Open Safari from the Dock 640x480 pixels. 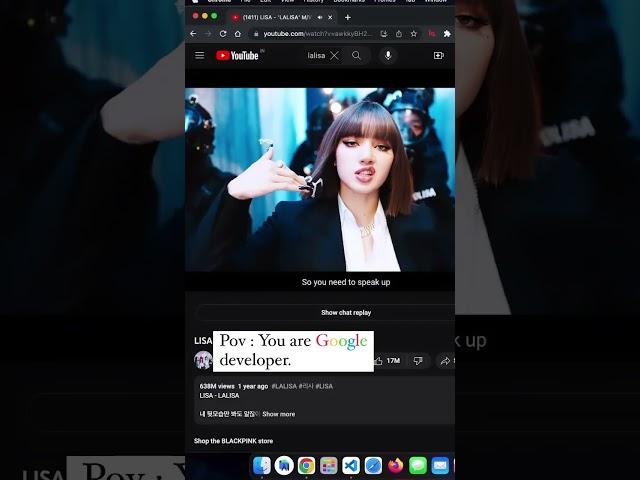coord(373,465)
